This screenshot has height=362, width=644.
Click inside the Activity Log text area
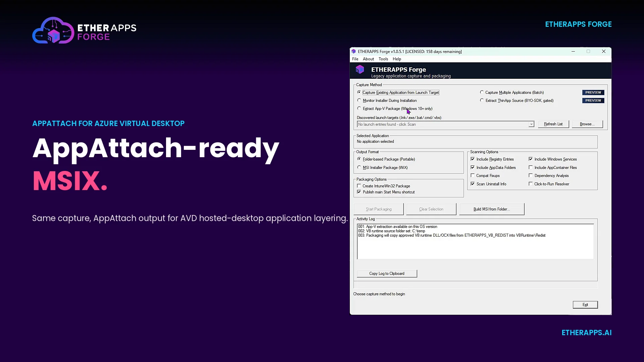pos(475,241)
